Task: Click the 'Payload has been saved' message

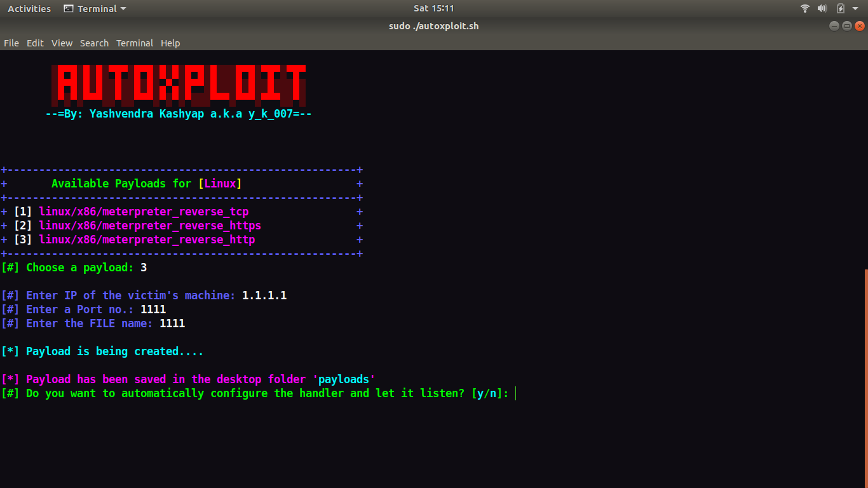Action: coord(189,379)
